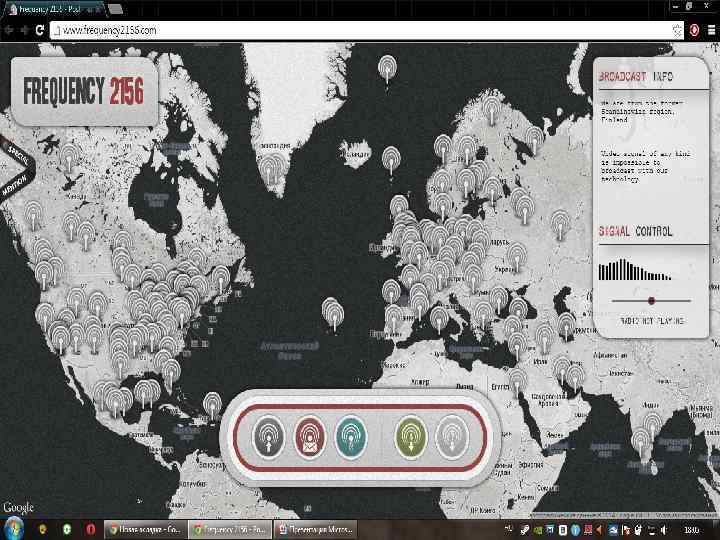Click the light gray disabled download button
720x540 pixels.
[x=452, y=437]
